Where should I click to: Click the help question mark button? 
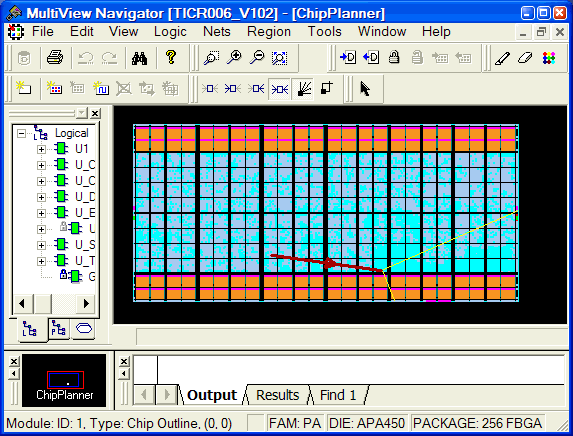(171, 57)
